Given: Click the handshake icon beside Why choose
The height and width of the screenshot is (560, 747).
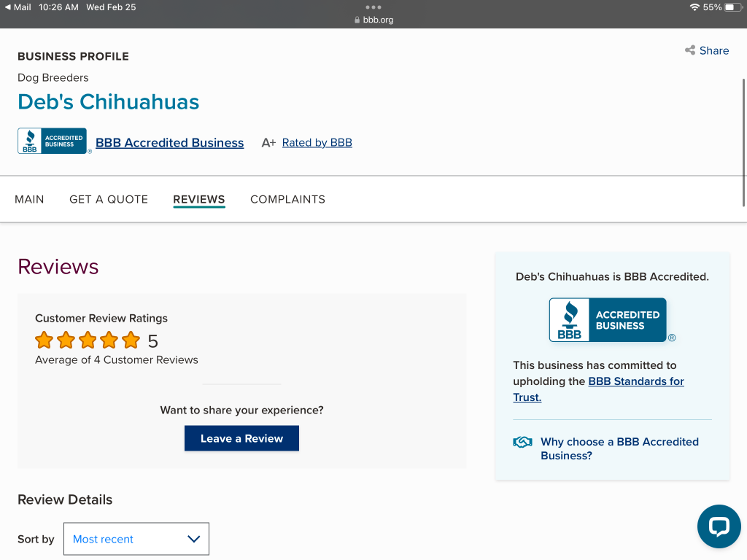Looking at the screenshot, I should [522, 442].
